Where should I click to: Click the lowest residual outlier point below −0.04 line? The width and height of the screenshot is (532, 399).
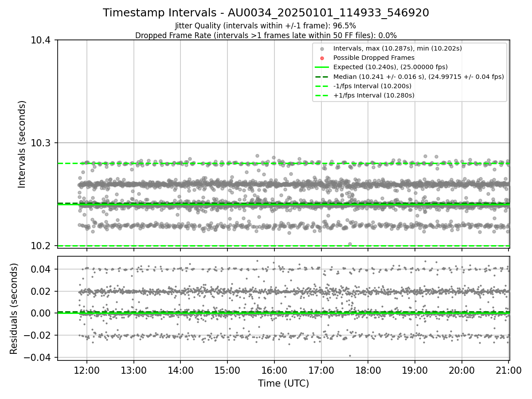coord(350,356)
